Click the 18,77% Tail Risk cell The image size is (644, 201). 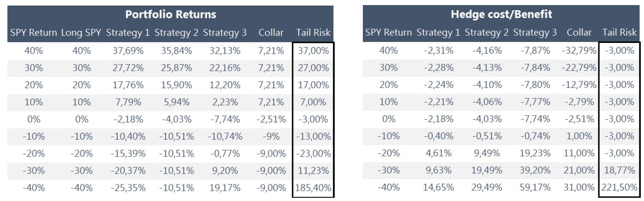coord(619,171)
